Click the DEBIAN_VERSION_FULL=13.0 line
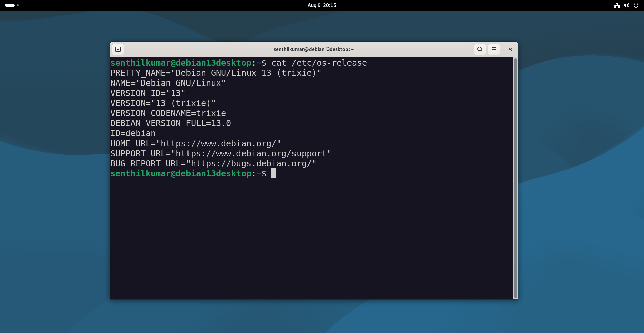 (x=170, y=123)
